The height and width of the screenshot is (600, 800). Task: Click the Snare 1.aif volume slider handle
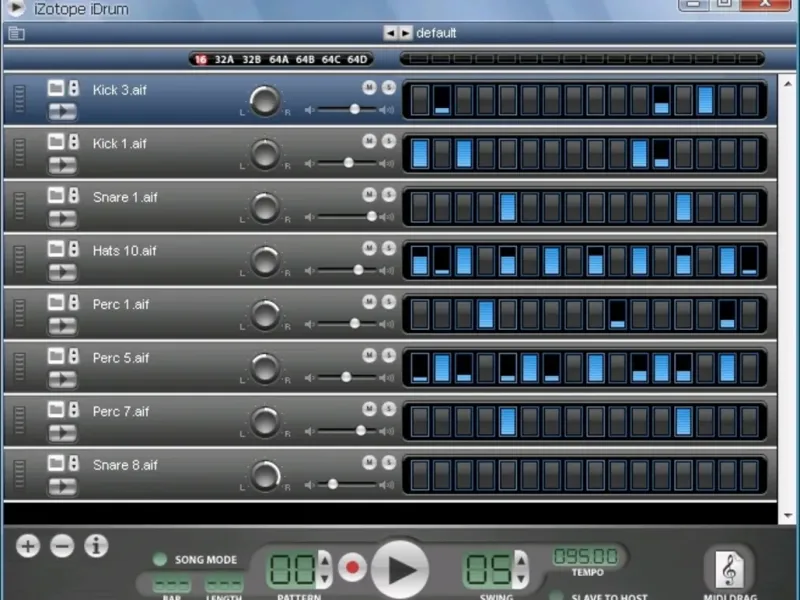coord(372,216)
